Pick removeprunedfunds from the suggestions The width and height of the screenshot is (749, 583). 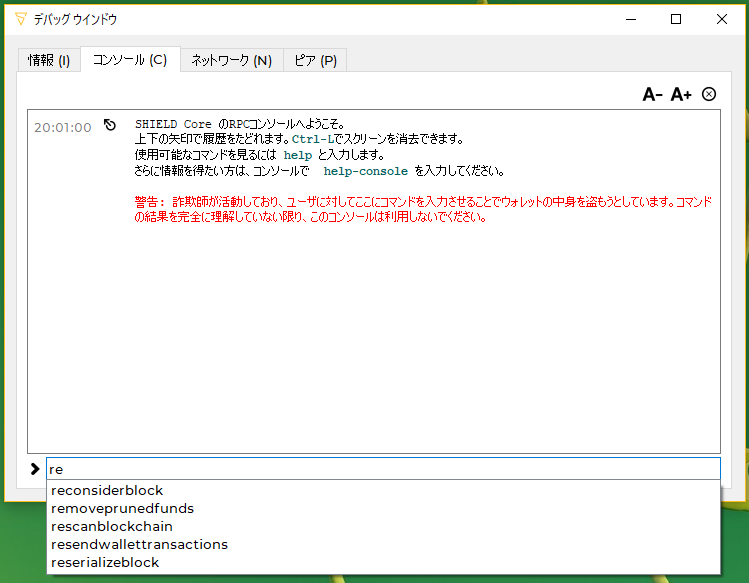point(122,508)
